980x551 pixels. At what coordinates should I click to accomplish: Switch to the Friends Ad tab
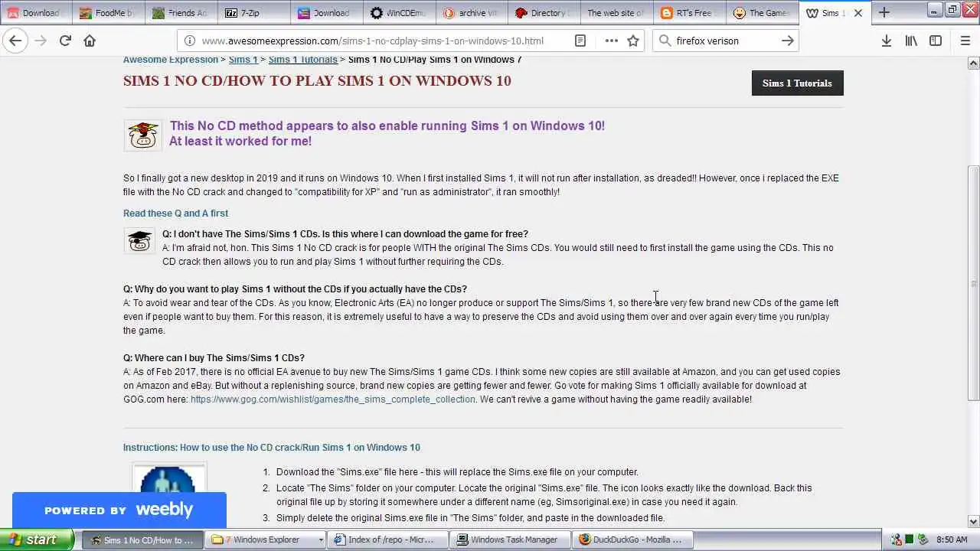(x=181, y=13)
